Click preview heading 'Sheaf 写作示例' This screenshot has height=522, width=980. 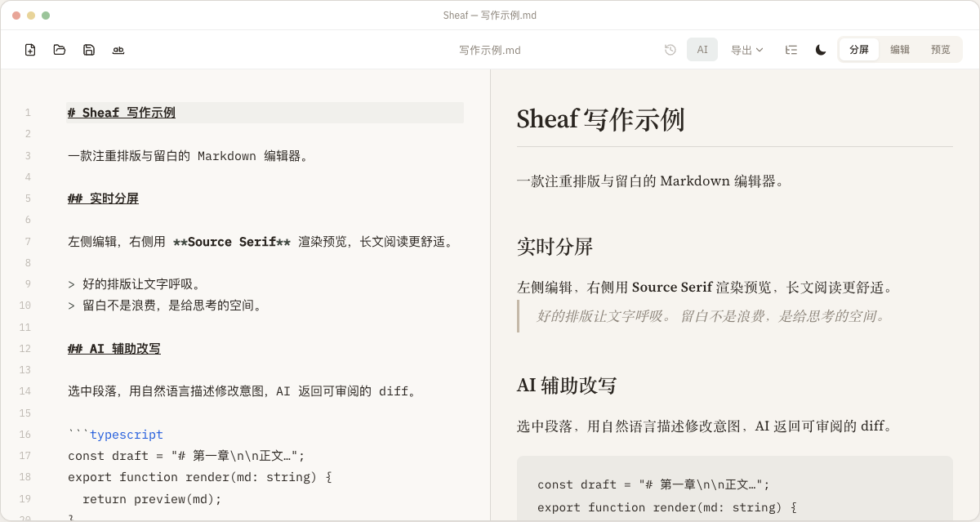click(600, 119)
